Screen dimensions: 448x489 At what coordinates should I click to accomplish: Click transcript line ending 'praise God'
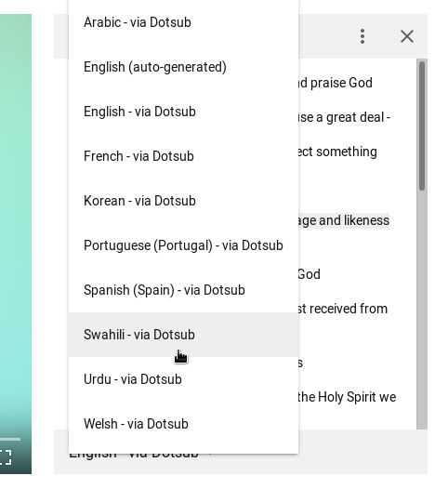[336, 83]
